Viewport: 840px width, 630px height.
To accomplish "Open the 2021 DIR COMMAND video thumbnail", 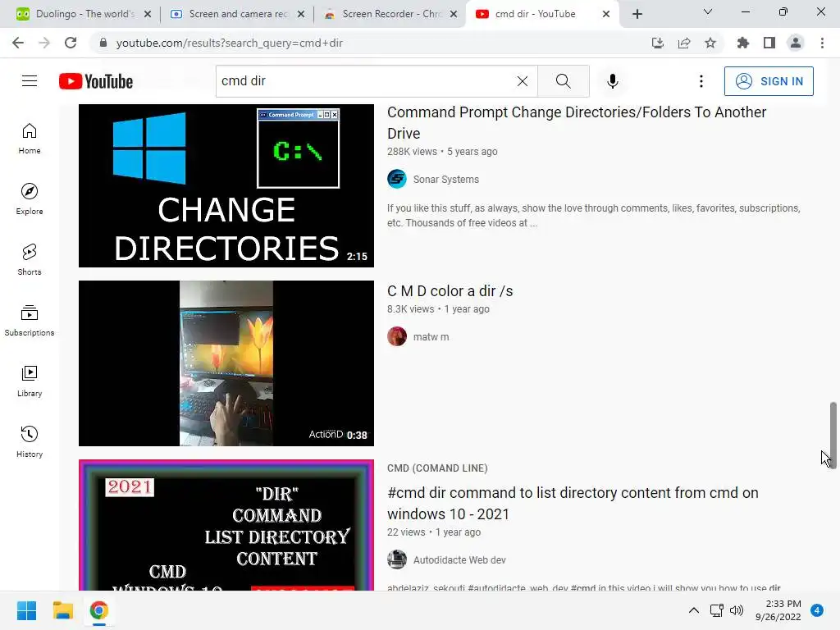I will pos(226,525).
